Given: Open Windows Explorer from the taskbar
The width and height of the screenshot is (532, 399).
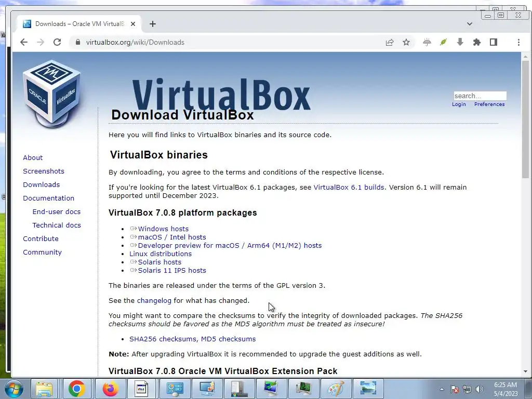Looking at the screenshot, I should click(x=45, y=389).
